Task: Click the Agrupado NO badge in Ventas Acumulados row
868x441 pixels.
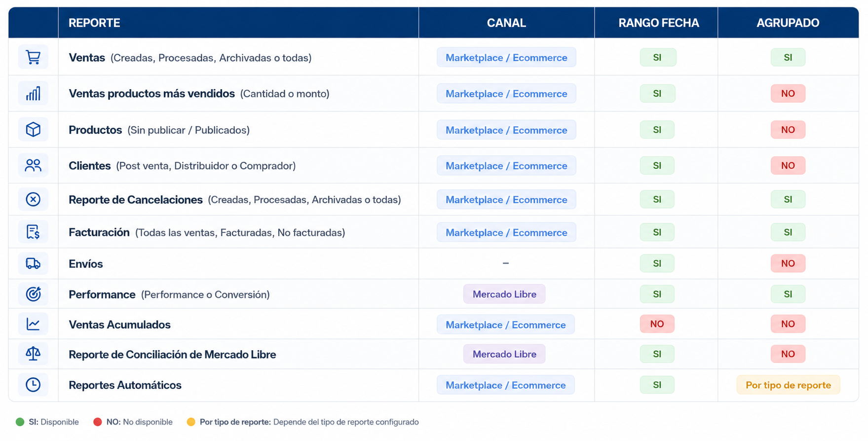Action: tap(788, 324)
